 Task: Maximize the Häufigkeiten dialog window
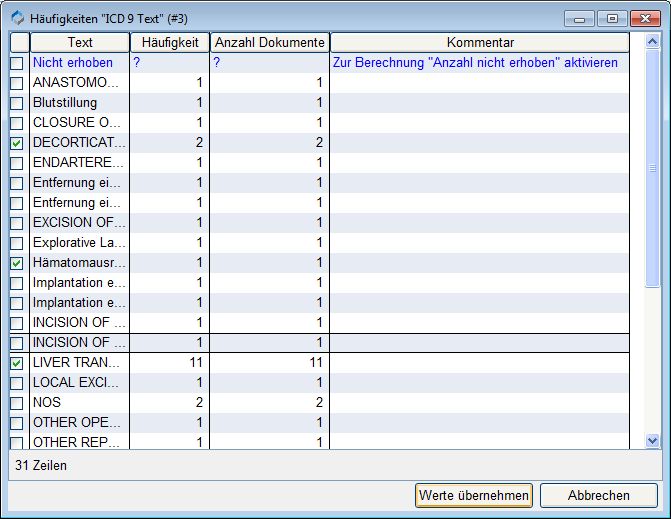pos(611,17)
